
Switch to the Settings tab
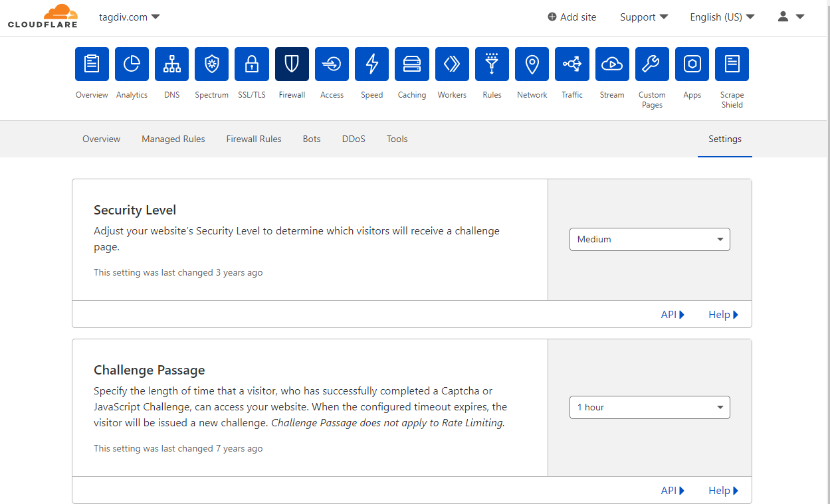coord(725,139)
